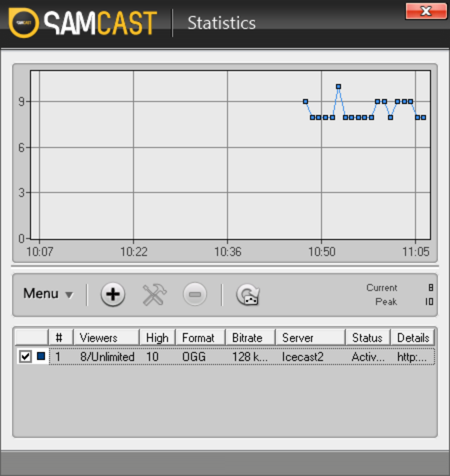Click the 10:07 time axis label
The image size is (450, 476).
(40, 251)
